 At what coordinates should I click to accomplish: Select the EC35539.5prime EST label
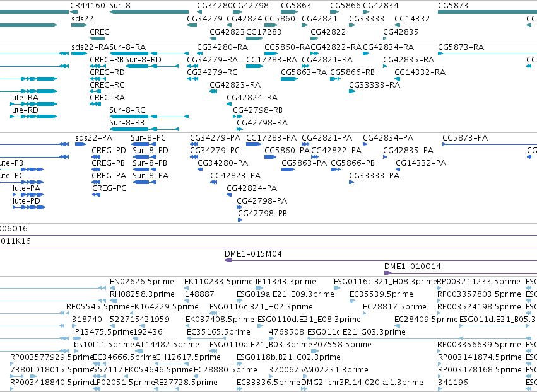[x=381, y=294]
